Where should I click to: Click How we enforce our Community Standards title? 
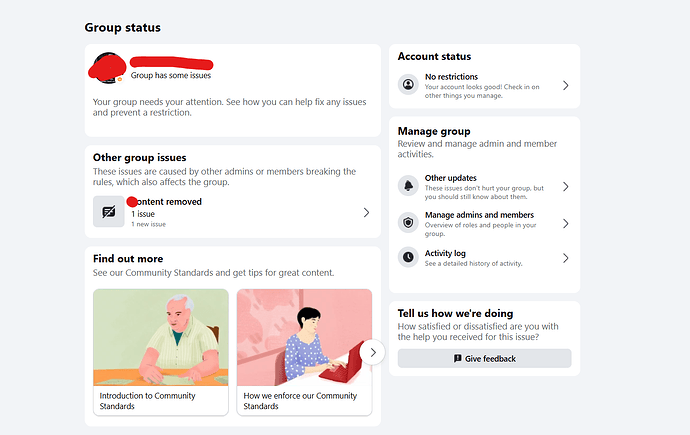click(x=300, y=401)
